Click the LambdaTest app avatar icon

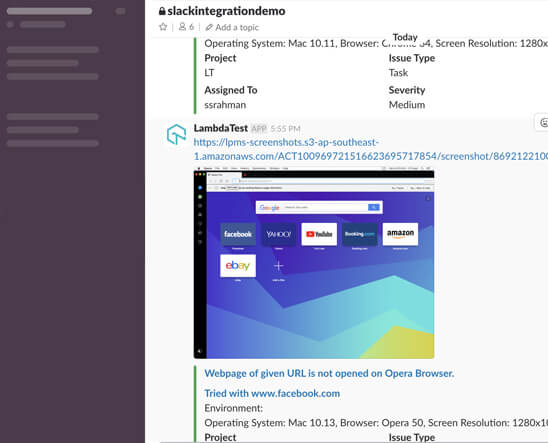pyautogui.click(x=176, y=135)
